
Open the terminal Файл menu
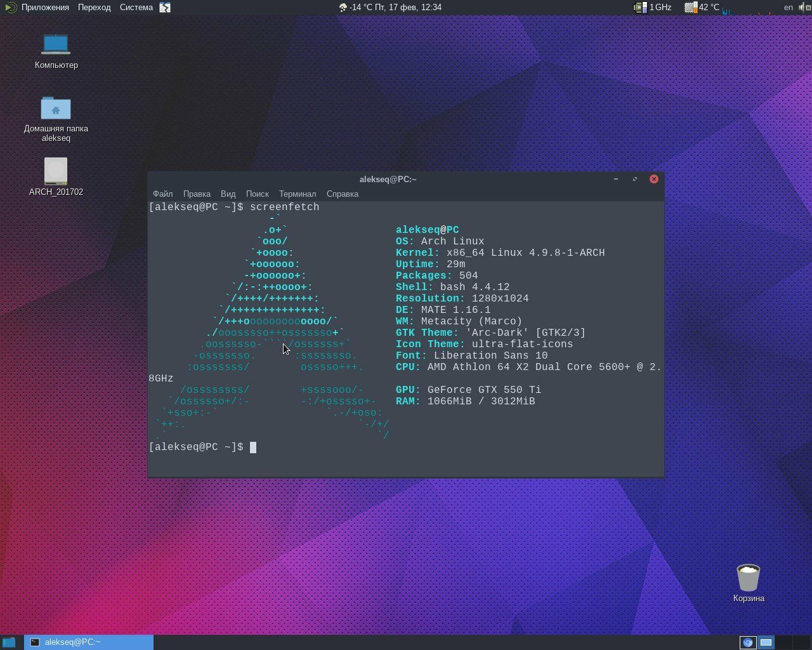point(162,194)
